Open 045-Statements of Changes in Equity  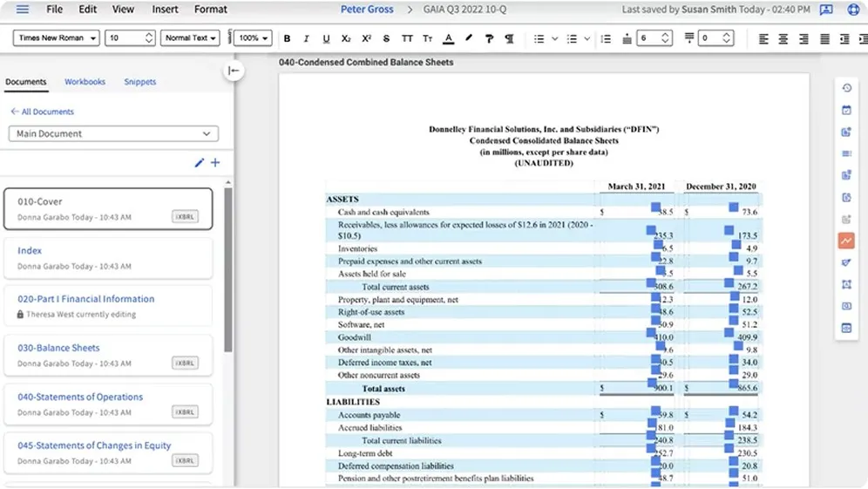108,453
